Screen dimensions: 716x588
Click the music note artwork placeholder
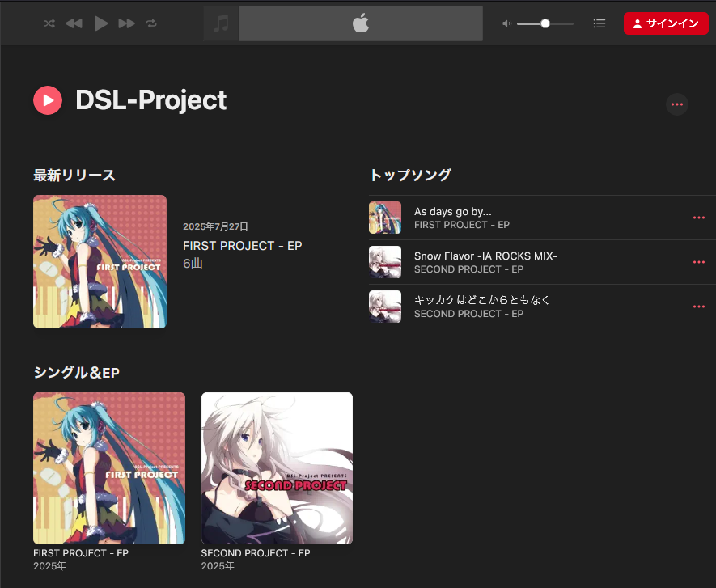pos(221,23)
